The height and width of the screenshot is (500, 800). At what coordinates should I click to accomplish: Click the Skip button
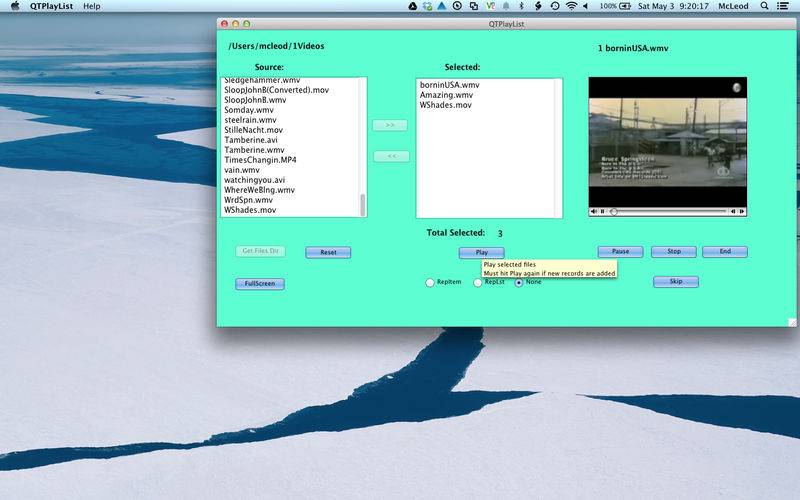pyautogui.click(x=676, y=282)
